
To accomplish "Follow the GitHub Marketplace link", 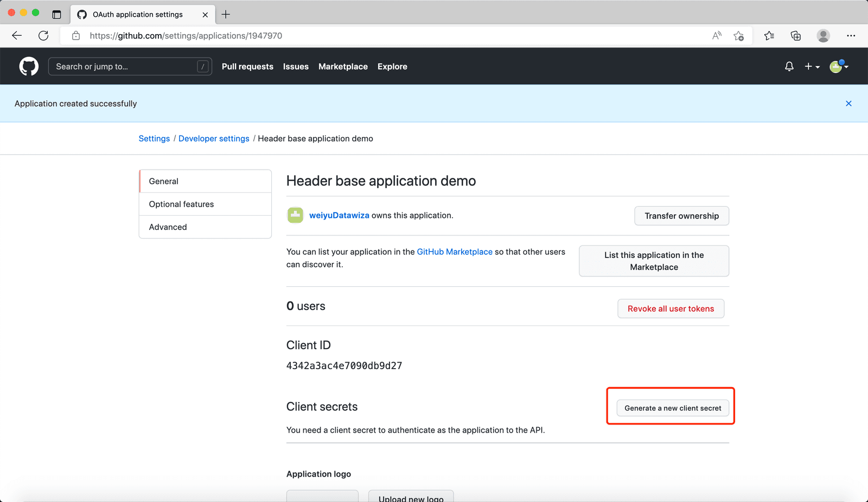I will coord(455,252).
